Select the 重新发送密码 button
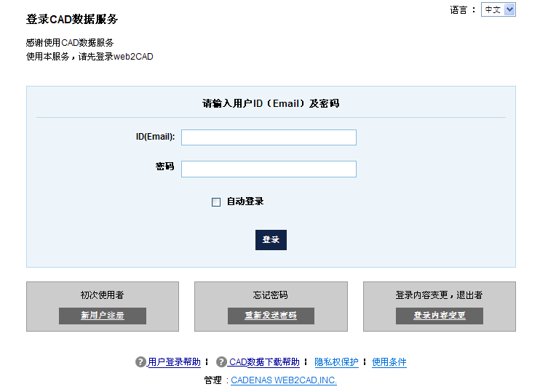Screen dimensions: 540x392 [271, 316]
